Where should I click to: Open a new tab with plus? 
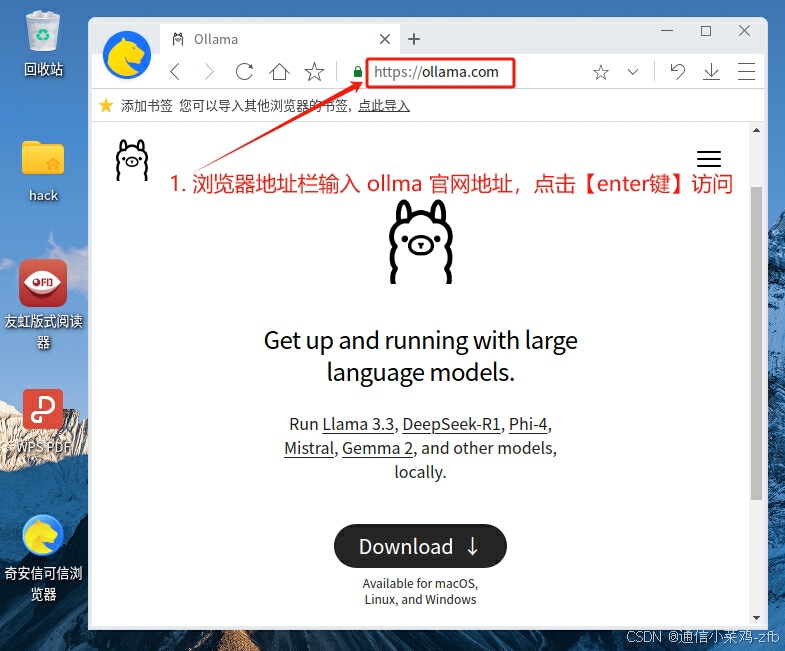(x=414, y=39)
